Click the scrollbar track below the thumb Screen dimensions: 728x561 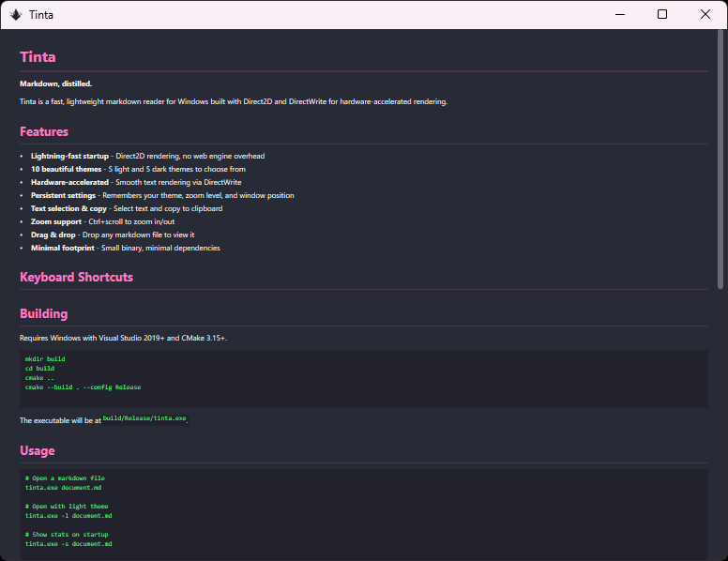pos(721,422)
